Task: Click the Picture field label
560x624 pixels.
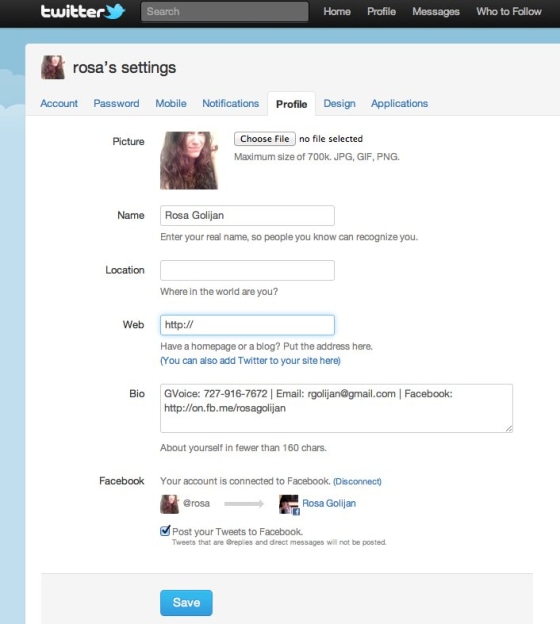Action: (x=128, y=141)
